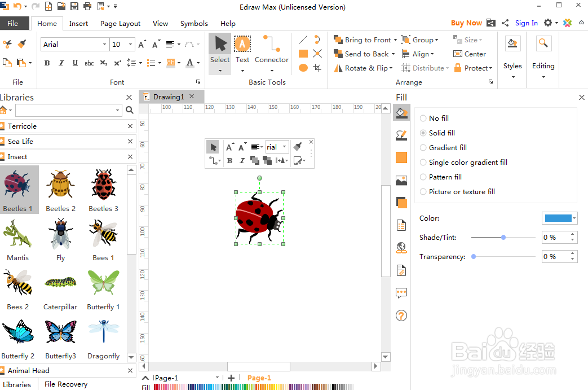Image resolution: width=588 pixels, height=390 pixels.
Task: Click the Sign In link
Action: point(526,23)
